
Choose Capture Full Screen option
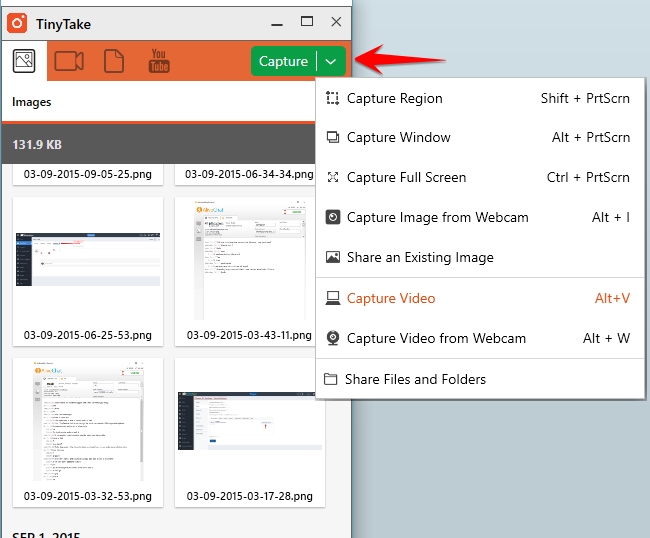[x=480, y=177]
